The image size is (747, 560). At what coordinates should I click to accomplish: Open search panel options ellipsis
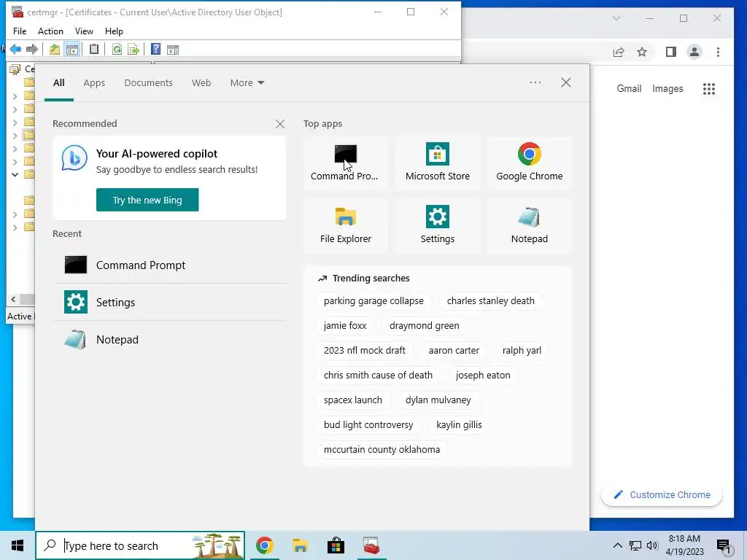point(535,82)
